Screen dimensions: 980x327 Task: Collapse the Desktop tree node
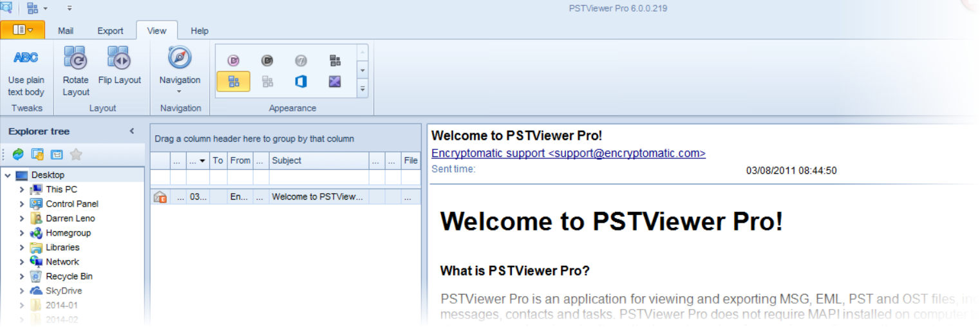coord(8,175)
